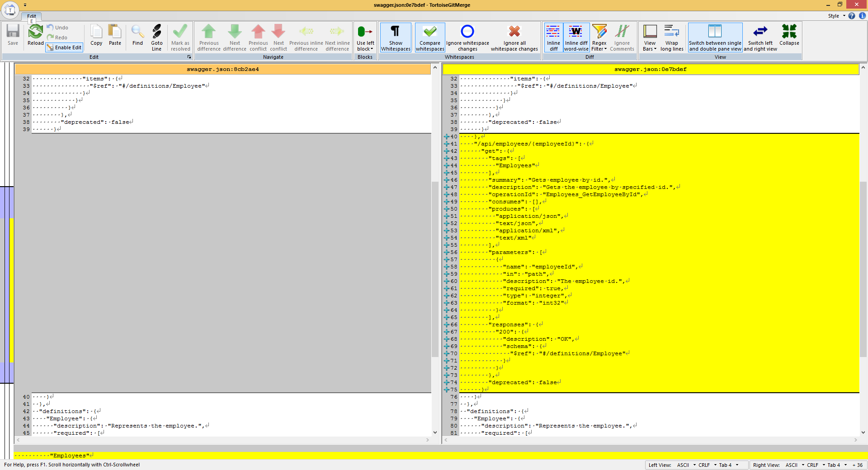
Task: Open Edit group dialog launcher
Action: point(189,57)
